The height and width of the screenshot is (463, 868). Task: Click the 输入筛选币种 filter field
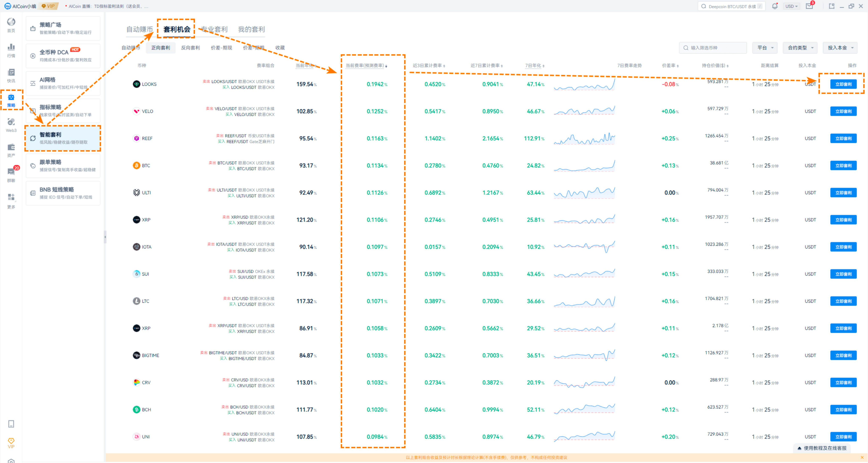pyautogui.click(x=713, y=48)
